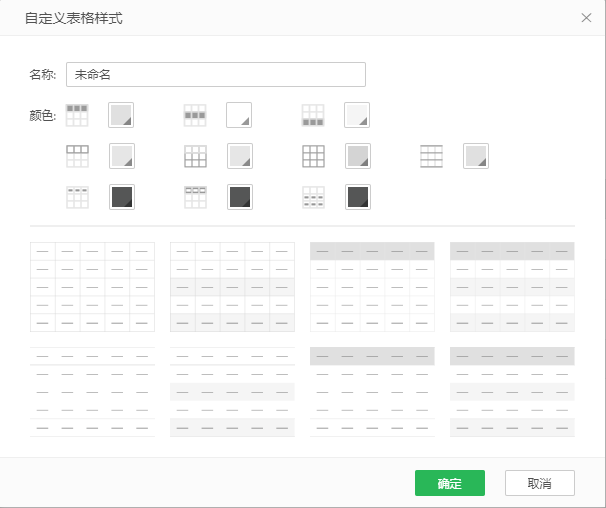
Task: Click the 取消 cancel button
Action: pos(540,483)
